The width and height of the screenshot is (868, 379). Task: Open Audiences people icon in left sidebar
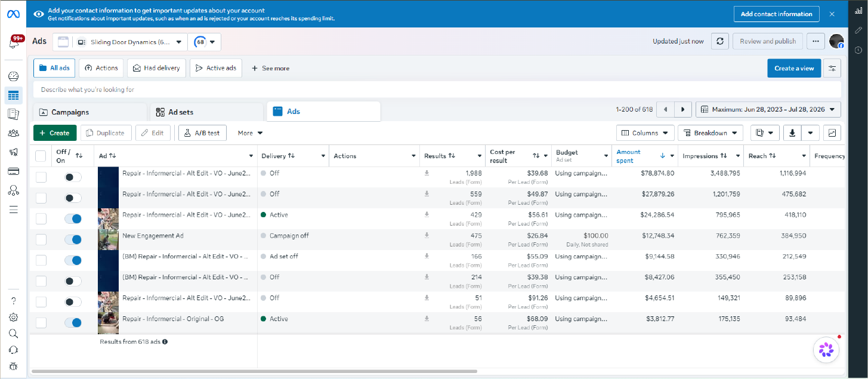(14, 133)
